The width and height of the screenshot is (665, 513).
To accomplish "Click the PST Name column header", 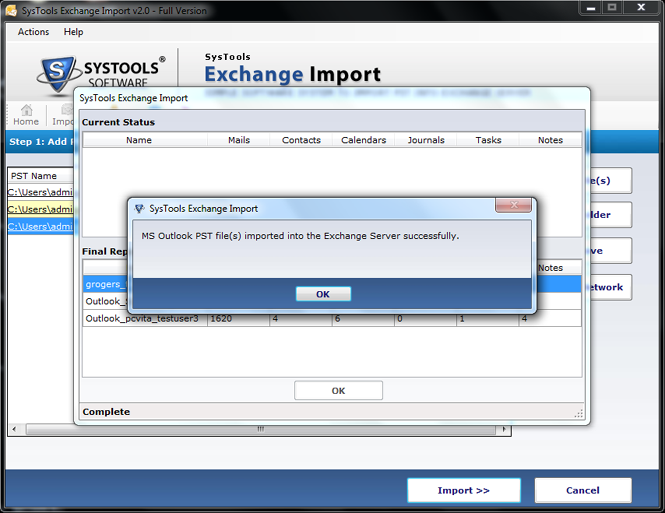I will pos(41,176).
